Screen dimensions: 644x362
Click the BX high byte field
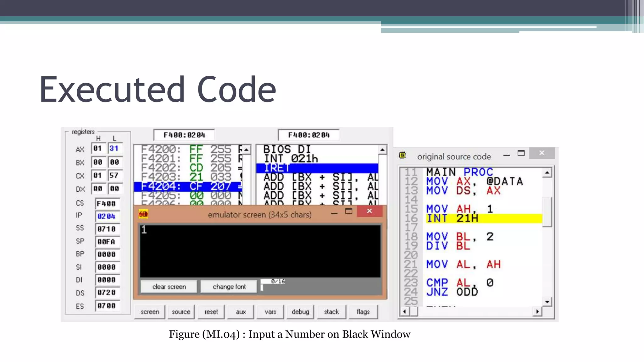tap(98, 162)
